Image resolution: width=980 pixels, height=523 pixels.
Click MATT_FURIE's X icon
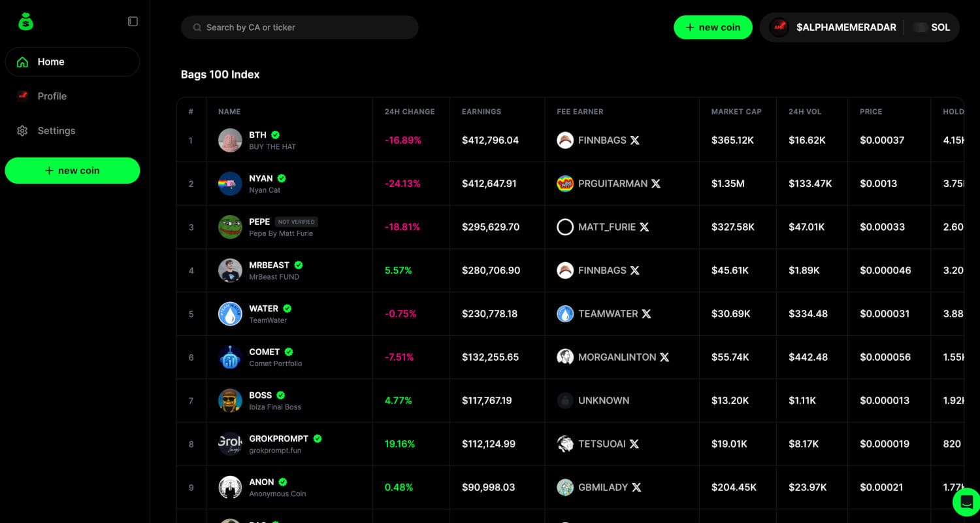coord(644,227)
